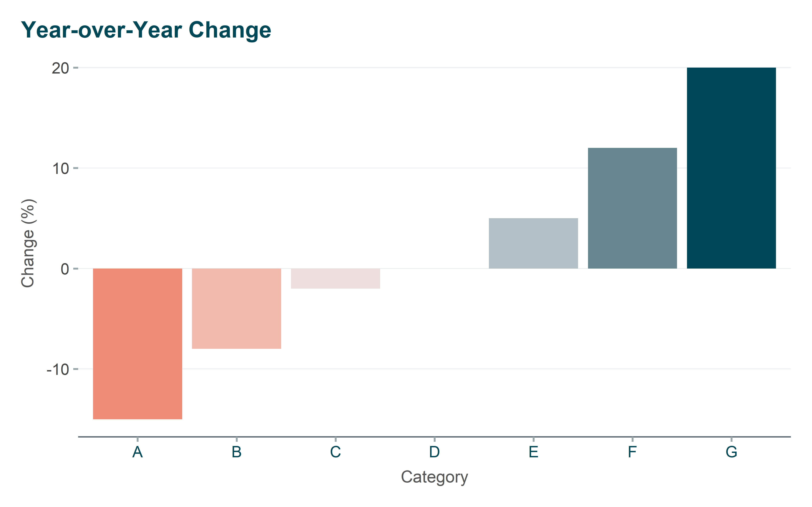The image size is (812, 507).
Task: Click the 20 y-axis tick label
Action: pos(60,68)
